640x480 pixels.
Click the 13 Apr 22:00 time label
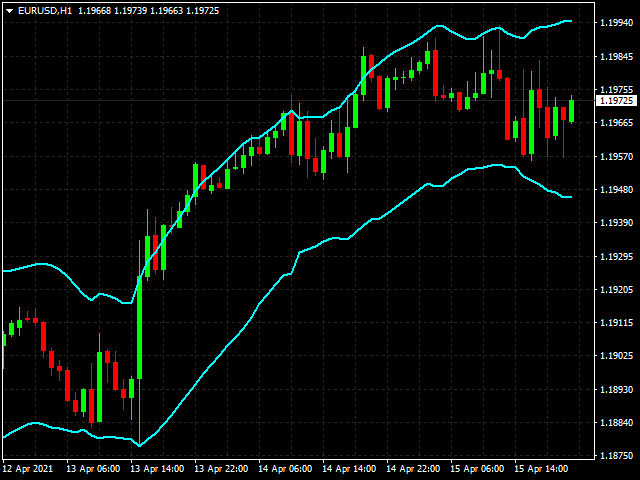point(221,469)
